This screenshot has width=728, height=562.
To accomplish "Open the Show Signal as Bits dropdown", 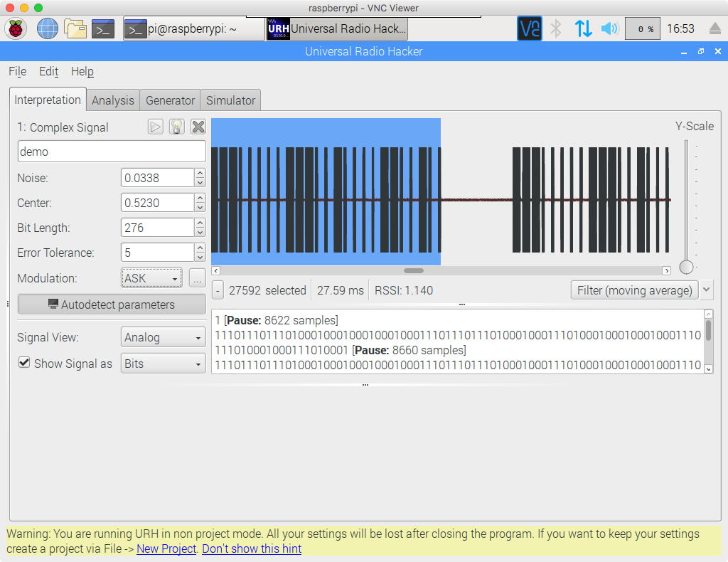I will coord(164,364).
